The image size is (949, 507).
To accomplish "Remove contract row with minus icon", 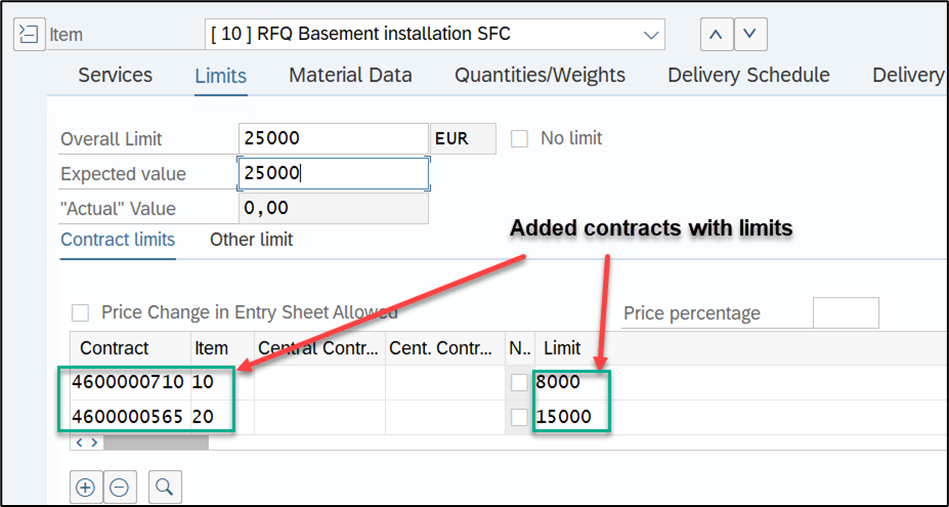I will click(x=119, y=487).
